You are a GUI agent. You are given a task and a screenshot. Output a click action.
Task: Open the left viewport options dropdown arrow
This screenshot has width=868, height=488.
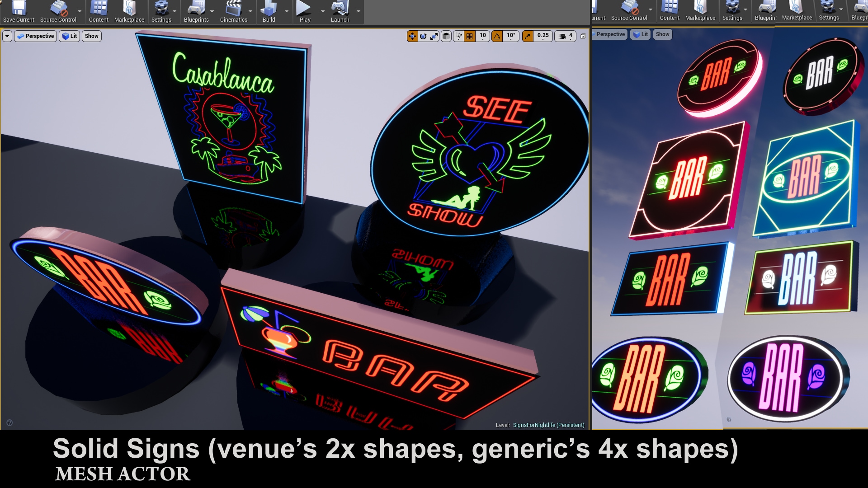(7, 36)
